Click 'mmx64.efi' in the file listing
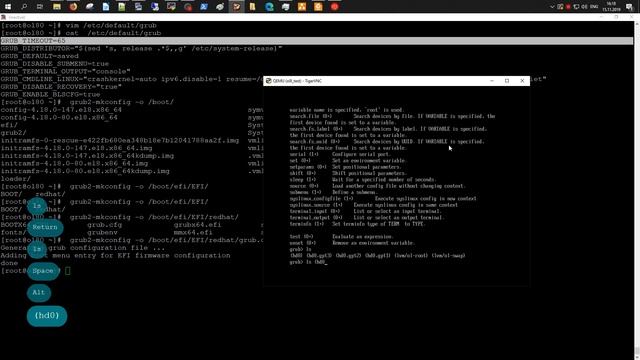The height and width of the screenshot is (360, 640). point(193,233)
